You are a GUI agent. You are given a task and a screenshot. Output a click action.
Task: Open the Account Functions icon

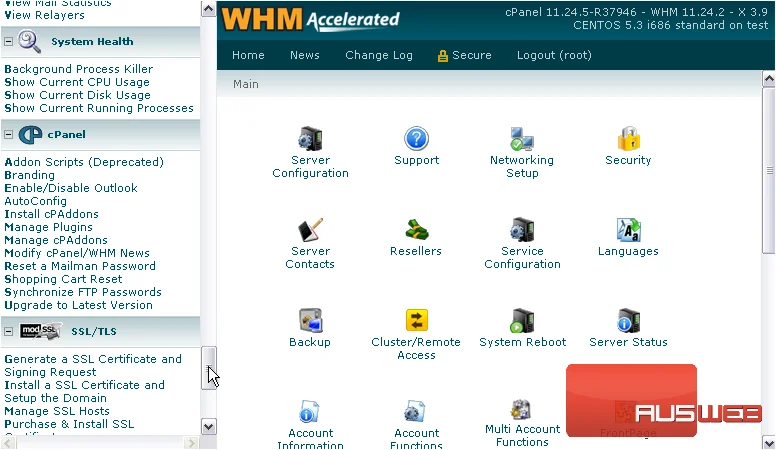click(414, 412)
